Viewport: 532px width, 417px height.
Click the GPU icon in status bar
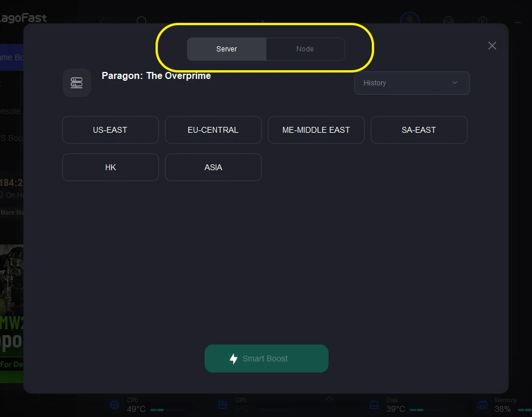tap(223, 405)
